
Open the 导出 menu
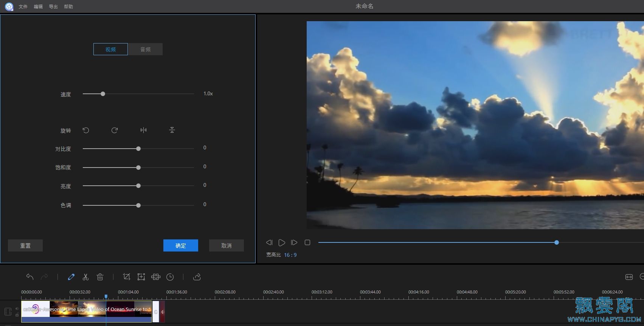[x=53, y=7]
